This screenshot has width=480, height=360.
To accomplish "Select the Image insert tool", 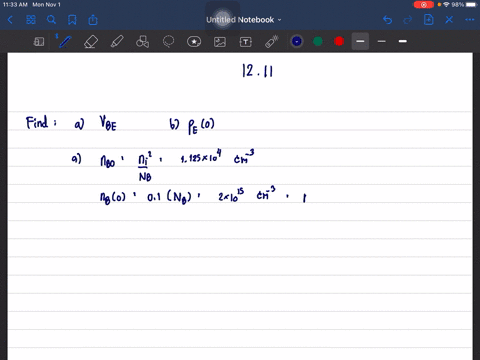I will click(x=220, y=42).
